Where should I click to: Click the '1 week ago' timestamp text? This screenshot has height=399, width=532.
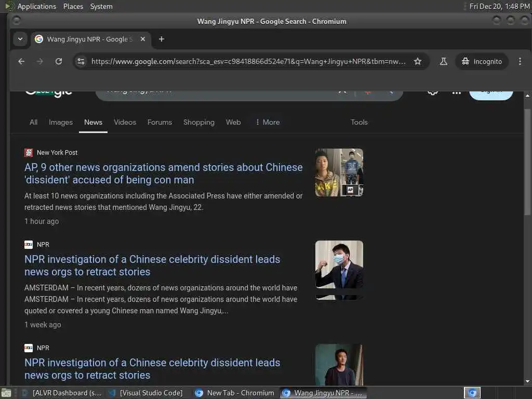point(43,325)
